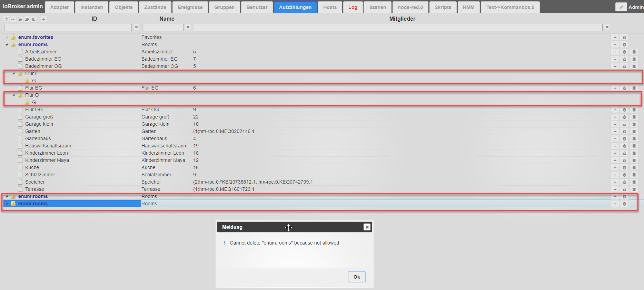The height and width of the screenshot is (290, 644).
Task: Toggle the selected enum.rooms node arrow
Action: [x=7, y=204]
